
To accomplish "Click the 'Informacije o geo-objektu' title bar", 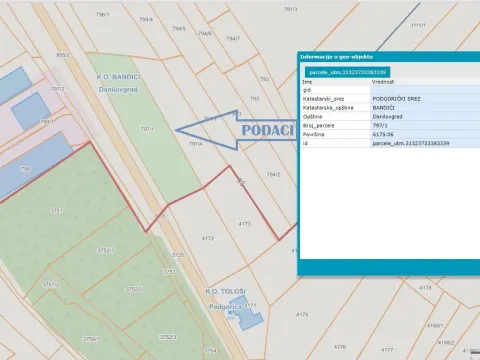I will click(x=388, y=57).
